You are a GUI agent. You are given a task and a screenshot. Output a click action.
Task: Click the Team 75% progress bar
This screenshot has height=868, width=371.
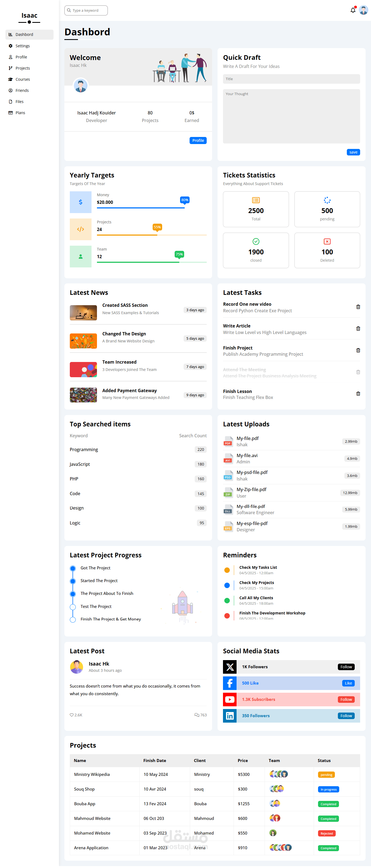tap(152, 262)
